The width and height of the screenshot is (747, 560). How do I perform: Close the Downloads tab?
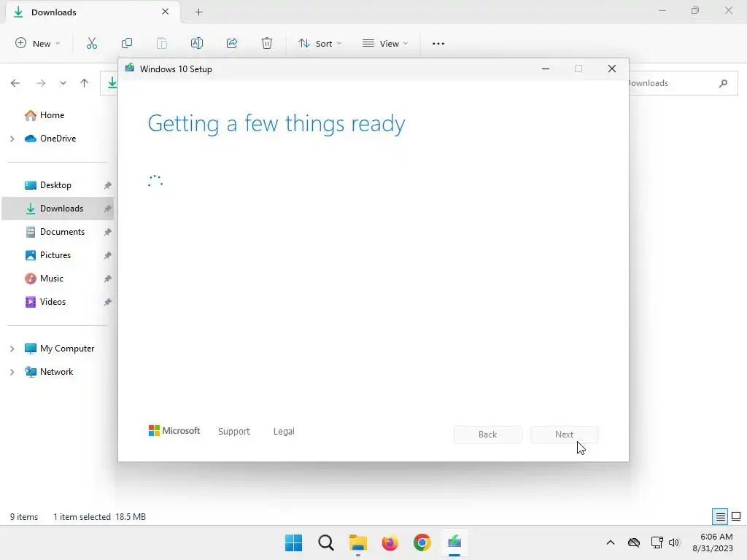166,12
